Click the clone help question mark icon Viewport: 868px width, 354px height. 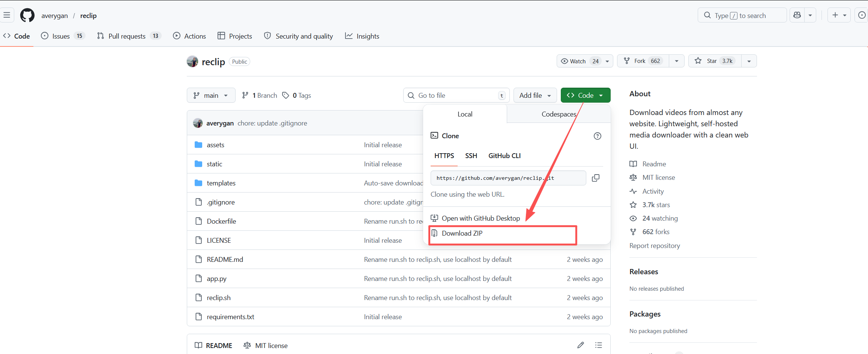tap(598, 136)
